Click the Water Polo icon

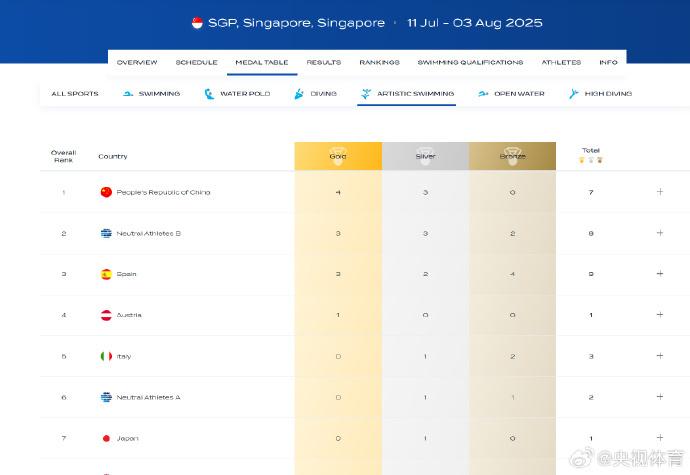pyautogui.click(x=209, y=94)
